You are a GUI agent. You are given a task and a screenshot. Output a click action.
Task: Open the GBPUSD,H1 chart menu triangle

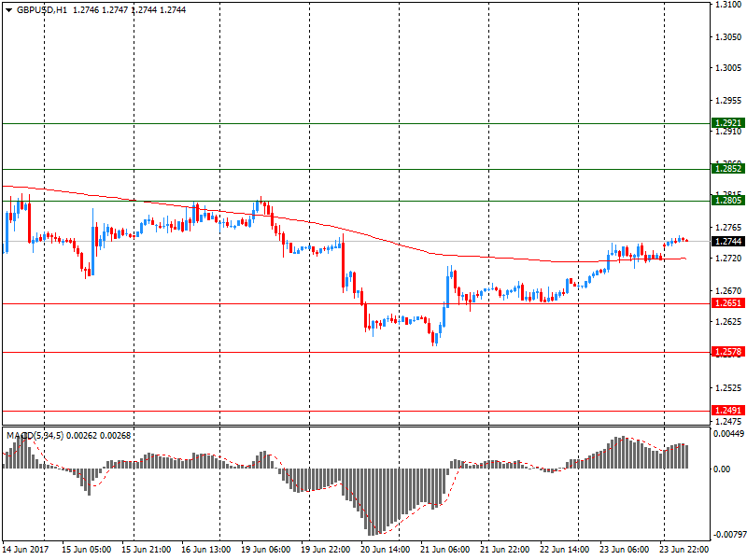click(8, 10)
